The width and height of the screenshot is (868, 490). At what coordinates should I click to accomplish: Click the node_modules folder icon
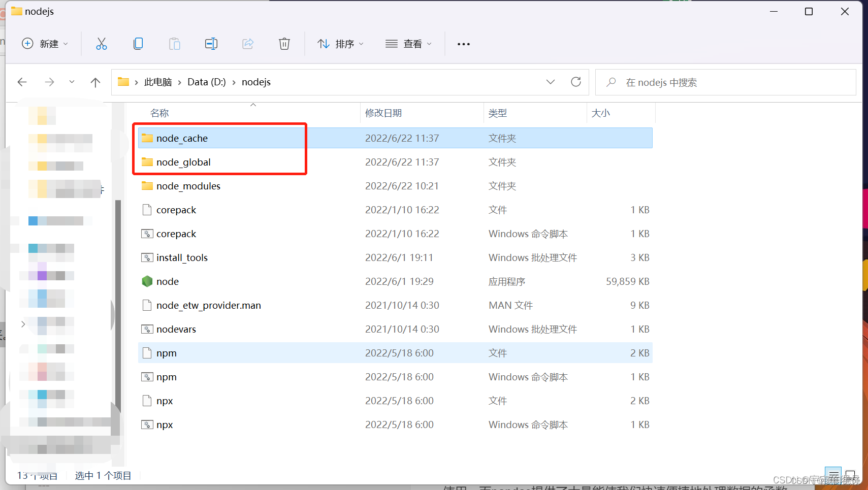[147, 186]
